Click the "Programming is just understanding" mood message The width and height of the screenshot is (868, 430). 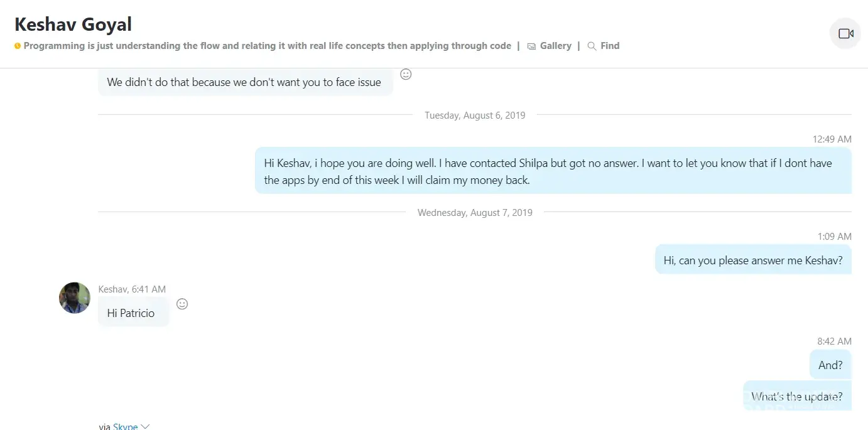267,46
